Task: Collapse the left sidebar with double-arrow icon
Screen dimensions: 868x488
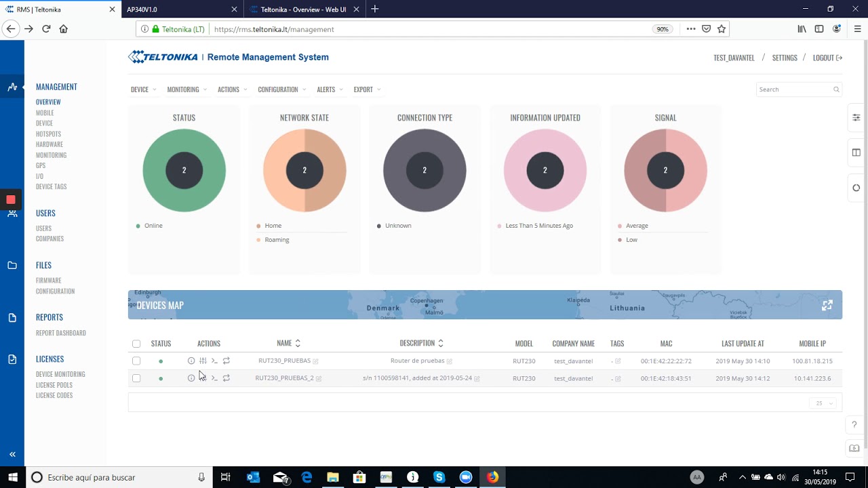Action: tap(12, 455)
